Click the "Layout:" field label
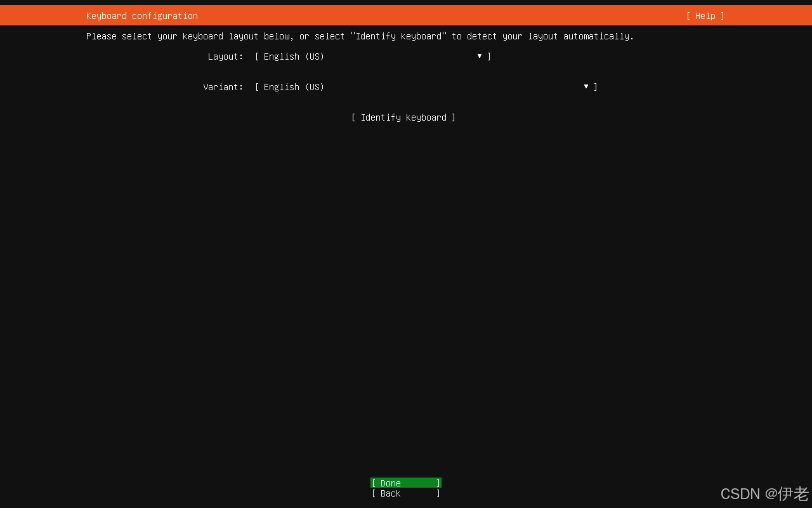 [x=225, y=57]
